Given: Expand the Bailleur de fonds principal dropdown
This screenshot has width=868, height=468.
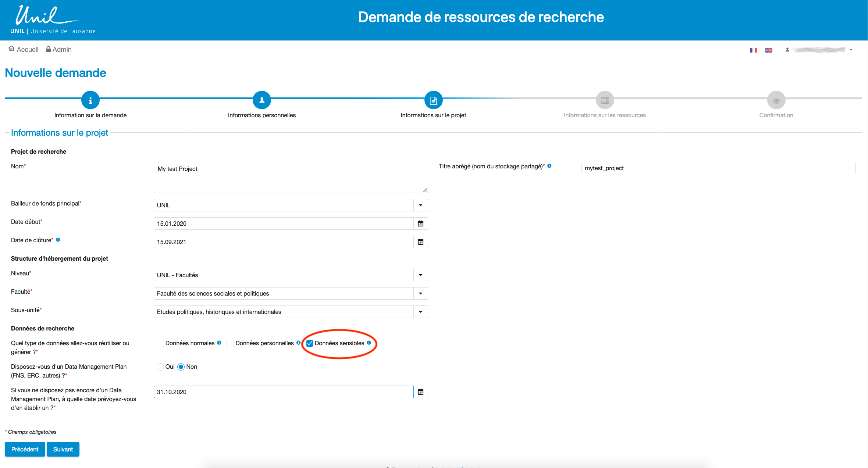Looking at the screenshot, I should click(x=420, y=205).
